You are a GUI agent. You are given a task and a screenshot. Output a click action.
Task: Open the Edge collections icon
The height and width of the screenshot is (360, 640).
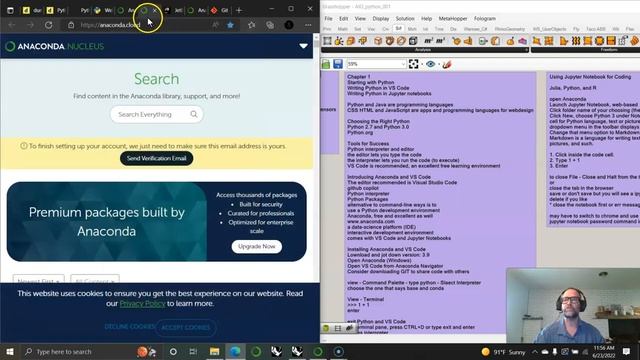click(270, 25)
